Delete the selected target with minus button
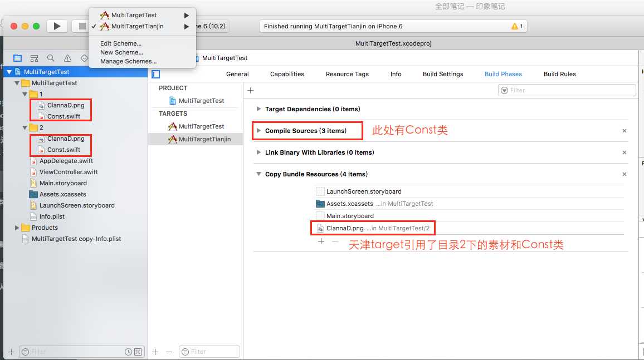This screenshot has height=360, width=644. (x=169, y=352)
